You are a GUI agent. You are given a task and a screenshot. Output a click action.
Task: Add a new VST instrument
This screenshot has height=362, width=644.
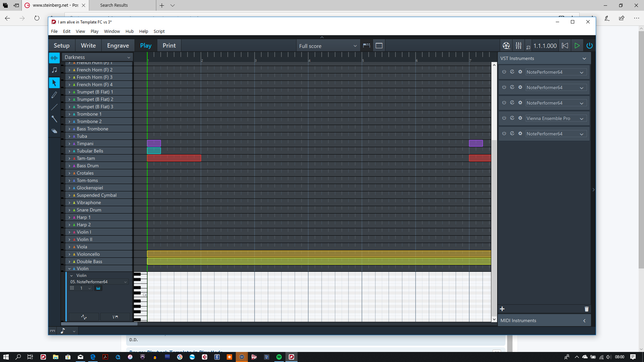coord(502,309)
